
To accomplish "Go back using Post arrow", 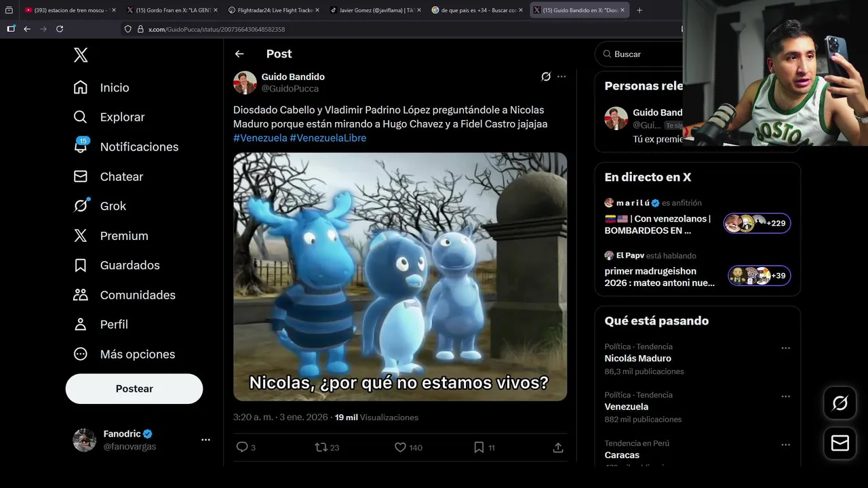I will tap(239, 54).
